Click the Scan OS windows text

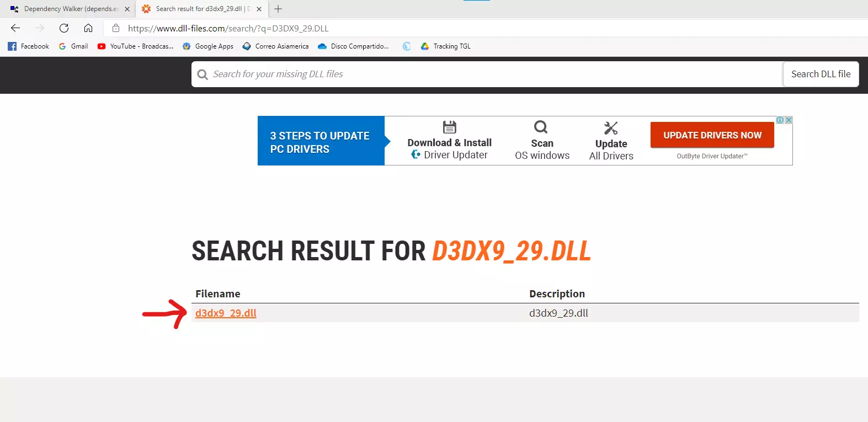pyautogui.click(x=542, y=149)
